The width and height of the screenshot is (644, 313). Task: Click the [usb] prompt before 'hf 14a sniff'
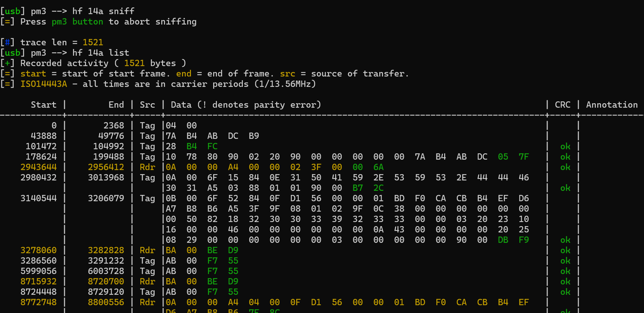click(x=13, y=11)
